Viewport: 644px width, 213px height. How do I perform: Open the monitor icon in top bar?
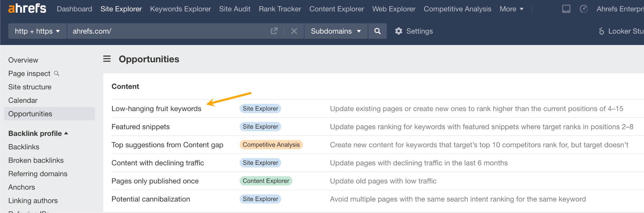coord(566,9)
